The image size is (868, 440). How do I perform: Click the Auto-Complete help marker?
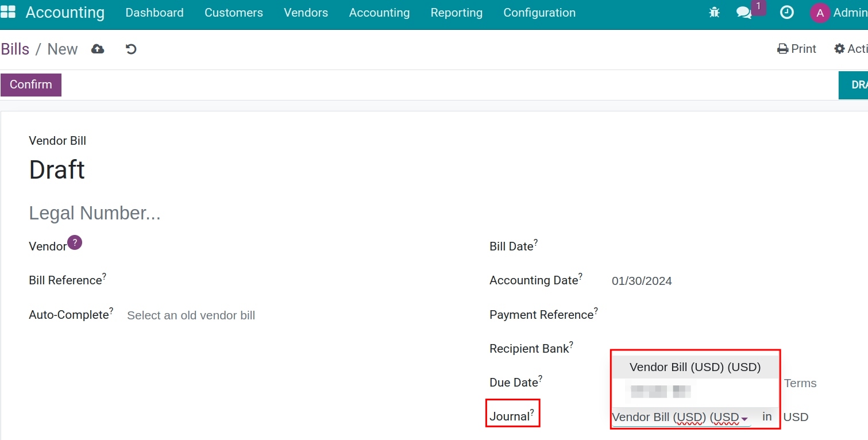point(110,310)
